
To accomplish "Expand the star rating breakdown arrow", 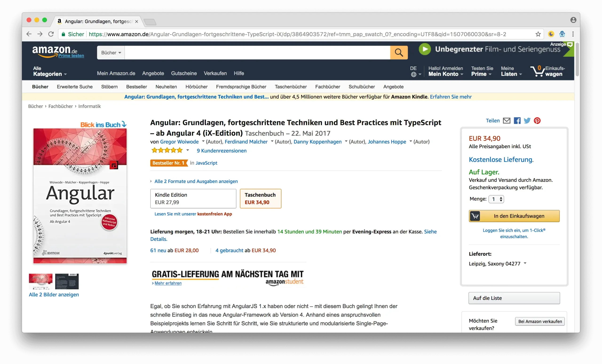I will [188, 150].
